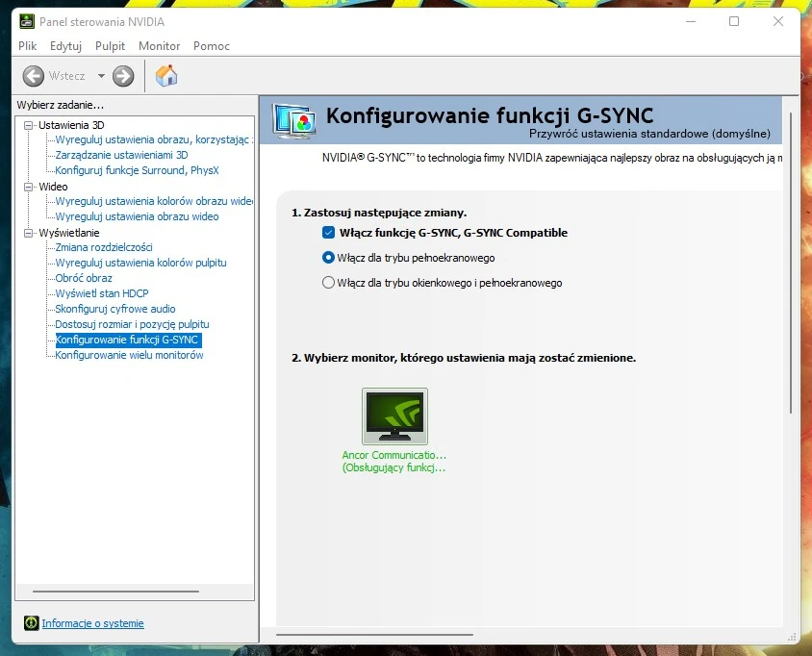Open the back history dropdown arrow
Screen dimensions: 812x656
pos(102,76)
